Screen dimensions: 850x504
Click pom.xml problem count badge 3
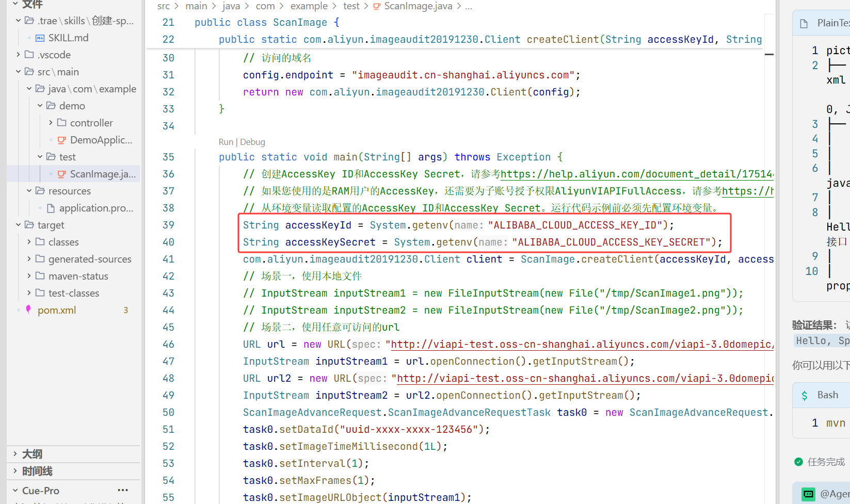click(125, 310)
